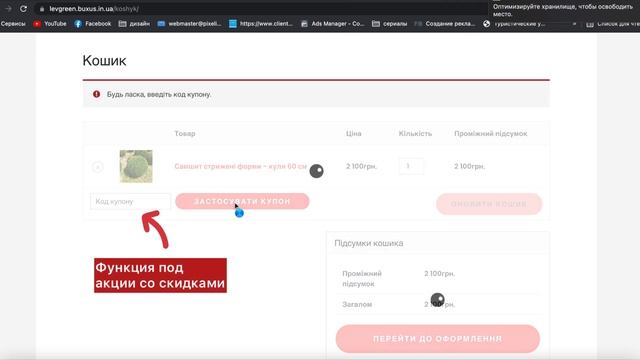Viewport: 640px width, 360px height.
Task: Click the Код купону input field
Action: pos(130,201)
